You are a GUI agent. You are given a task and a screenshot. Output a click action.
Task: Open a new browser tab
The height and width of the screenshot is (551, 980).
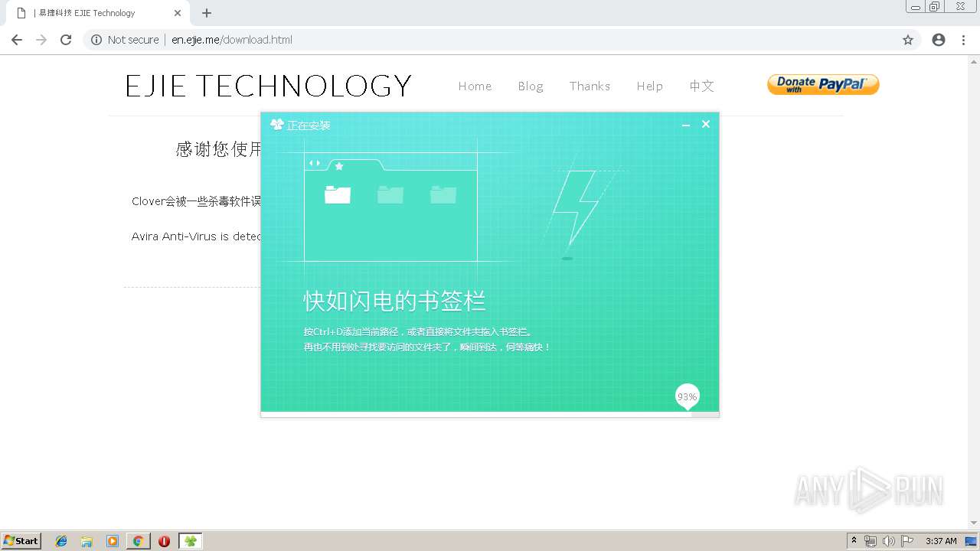click(207, 13)
